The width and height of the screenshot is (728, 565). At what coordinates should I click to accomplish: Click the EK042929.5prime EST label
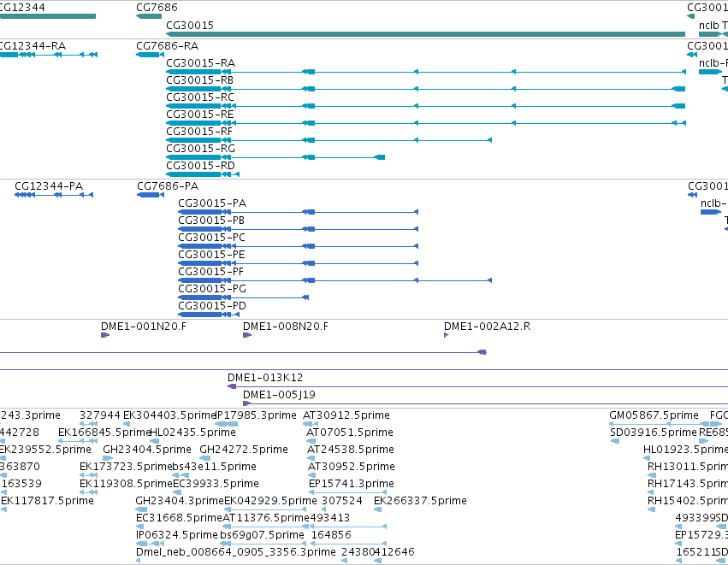pos(270,501)
